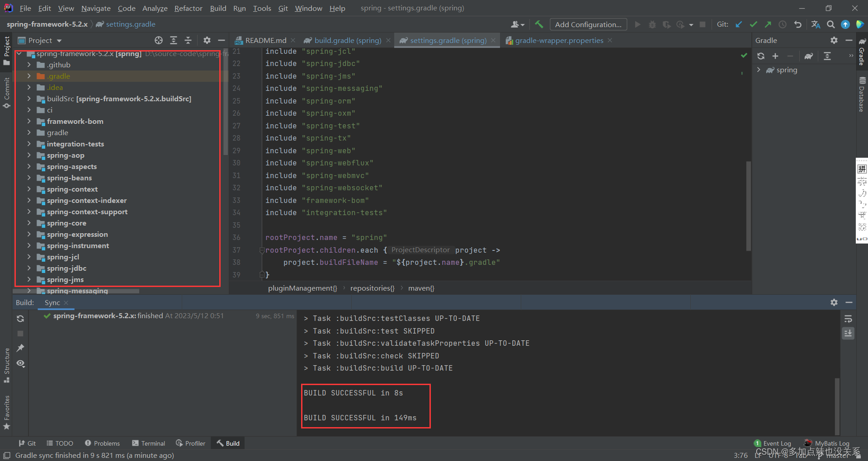Image resolution: width=868 pixels, height=461 pixels.
Task: Toggle the Favorites tool window stripe button
Action: click(6, 412)
